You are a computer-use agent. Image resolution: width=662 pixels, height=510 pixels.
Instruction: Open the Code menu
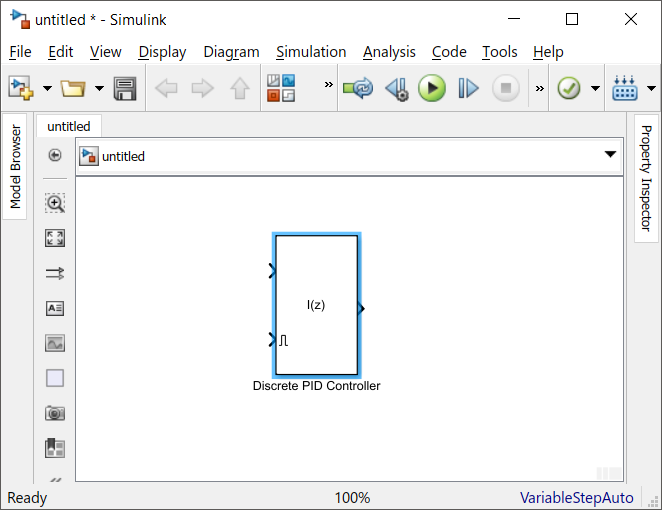point(449,52)
